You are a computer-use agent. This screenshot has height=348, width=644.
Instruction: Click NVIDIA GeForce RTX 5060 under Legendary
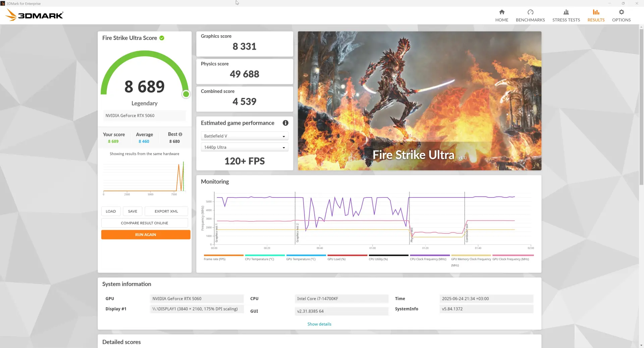[144, 116]
